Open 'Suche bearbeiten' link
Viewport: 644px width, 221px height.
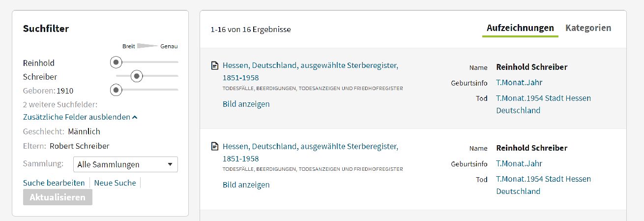54,183
